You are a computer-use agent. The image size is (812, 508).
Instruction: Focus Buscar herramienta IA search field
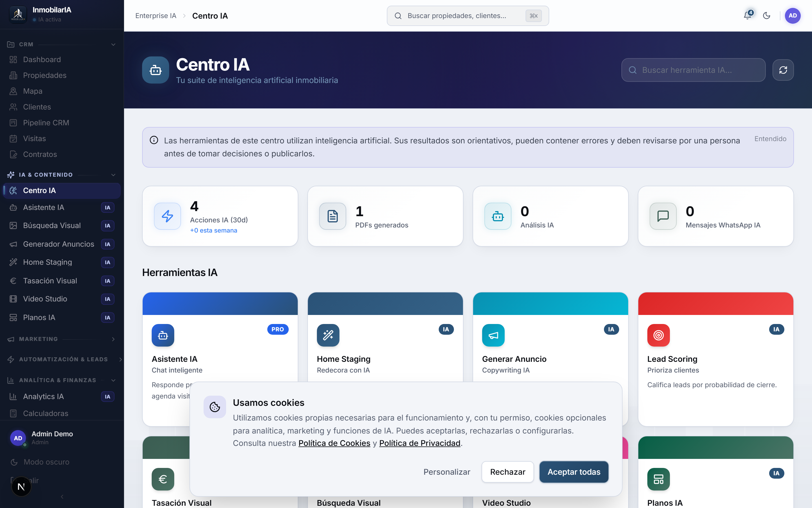pos(693,70)
